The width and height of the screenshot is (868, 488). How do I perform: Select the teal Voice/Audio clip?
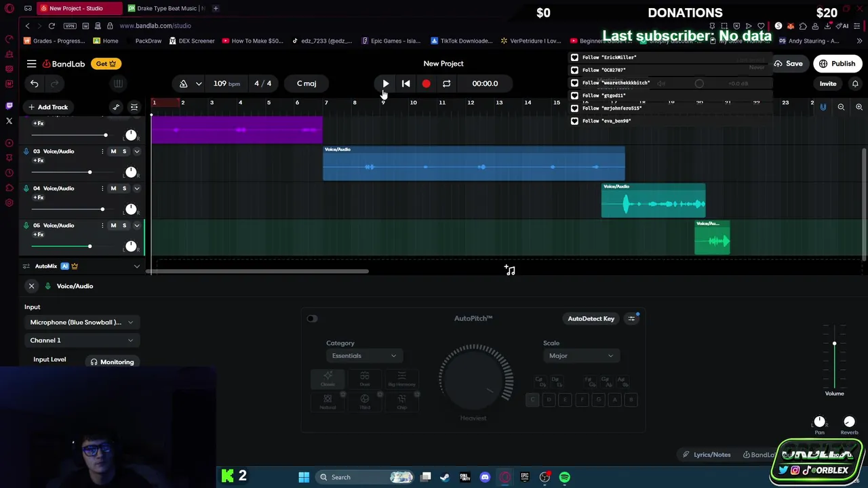(x=653, y=201)
